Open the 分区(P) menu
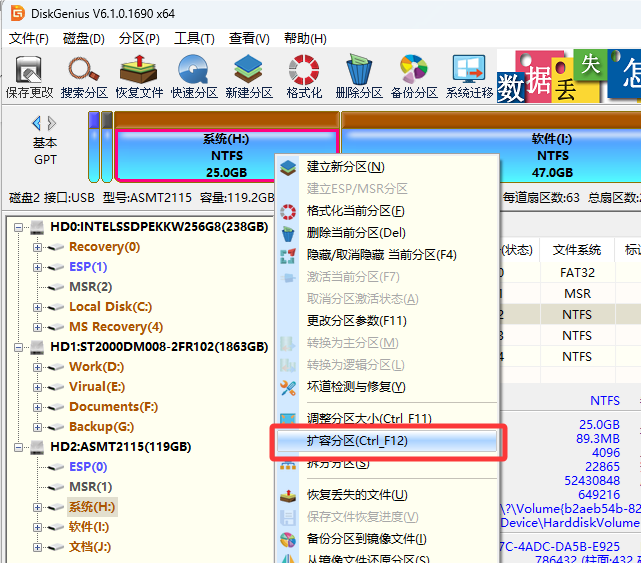 [139, 38]
